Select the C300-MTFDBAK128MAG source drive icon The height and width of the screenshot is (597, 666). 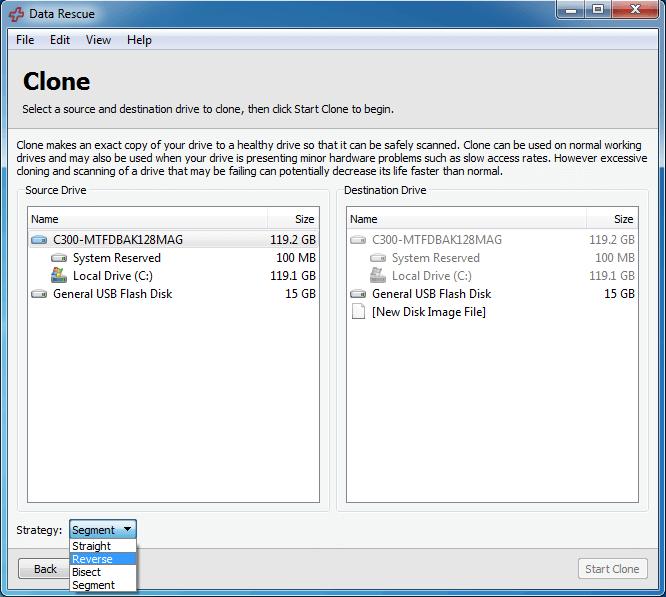tap(39, 240)
